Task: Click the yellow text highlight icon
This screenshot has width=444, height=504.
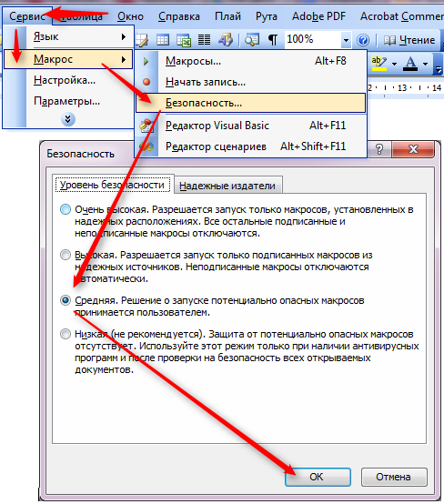Action: click(x=379, y=63)
